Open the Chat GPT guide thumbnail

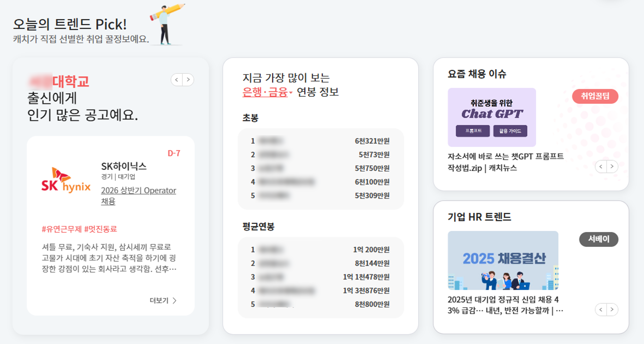tap(492, 117)
